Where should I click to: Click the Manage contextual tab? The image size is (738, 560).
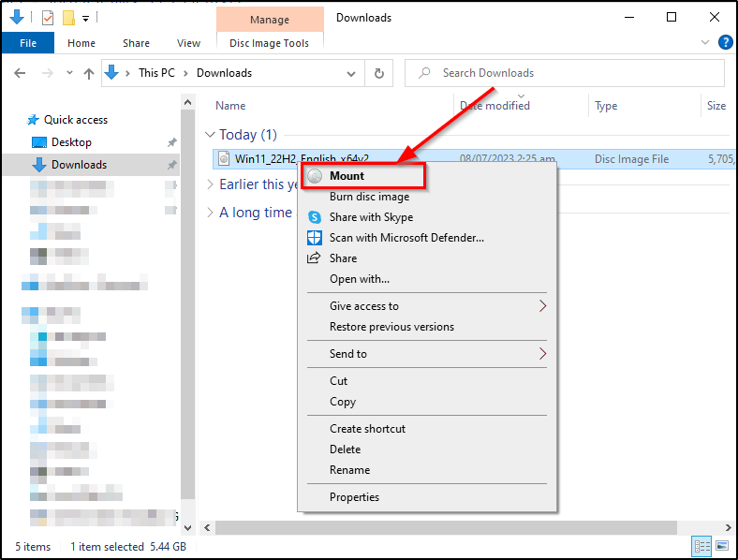point(270,20)
